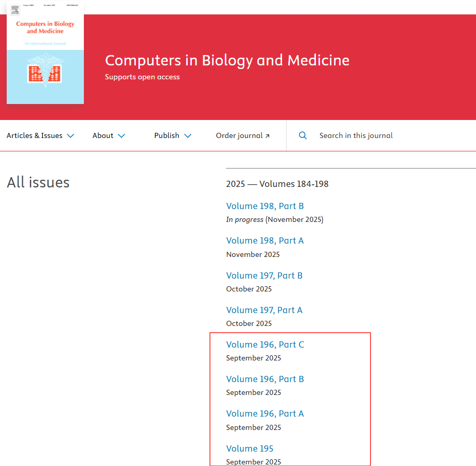
Task: Go to Volume 197, Part A
Action: (x=265, y=310)
